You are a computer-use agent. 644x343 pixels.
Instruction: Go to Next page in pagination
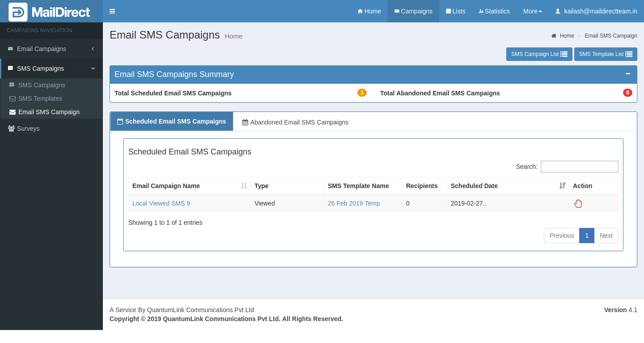coord(606,236)
